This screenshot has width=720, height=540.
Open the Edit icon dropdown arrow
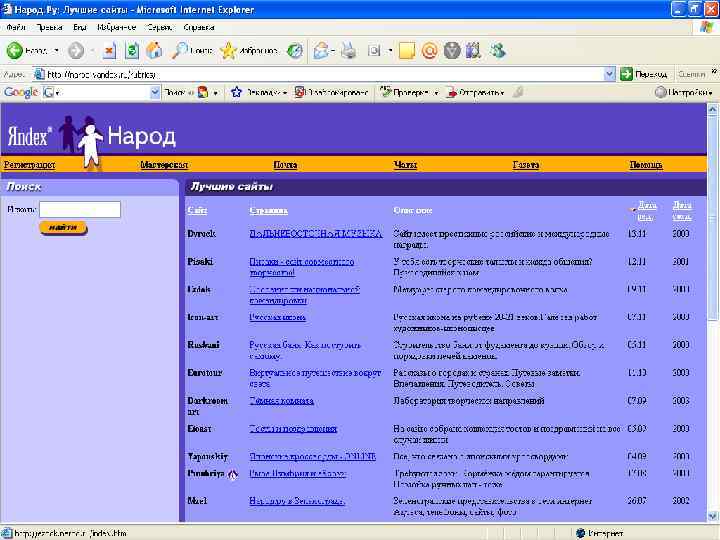pos(390,51)
